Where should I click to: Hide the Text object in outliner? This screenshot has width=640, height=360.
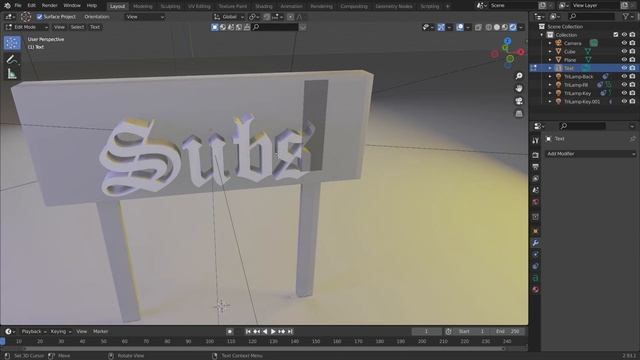[624, 68]
